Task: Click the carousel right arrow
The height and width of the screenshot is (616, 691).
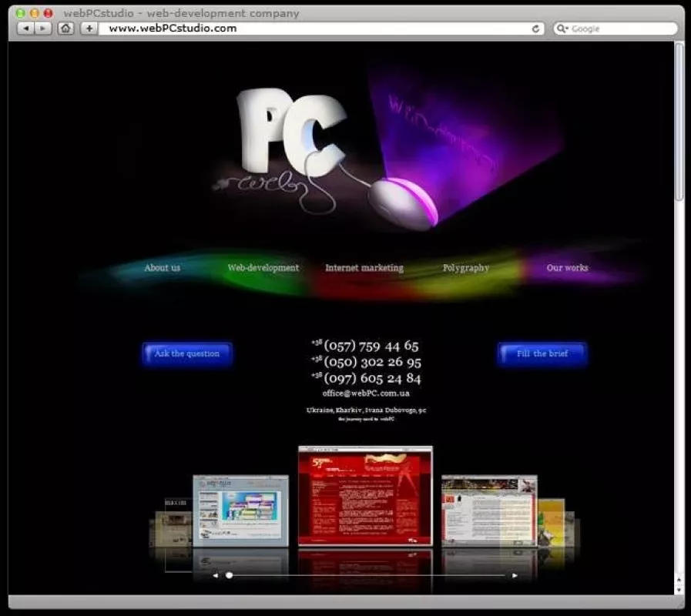Action: [x=515, y=575]
